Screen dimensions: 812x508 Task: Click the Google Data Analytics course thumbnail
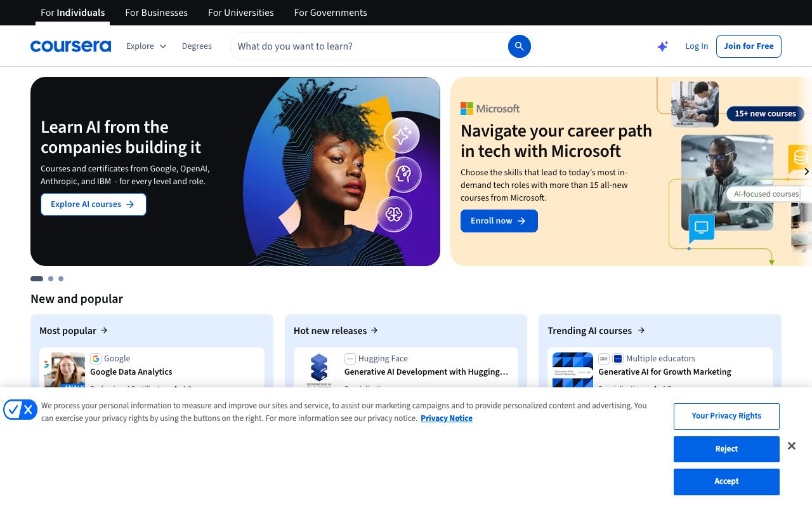point(64,370)
